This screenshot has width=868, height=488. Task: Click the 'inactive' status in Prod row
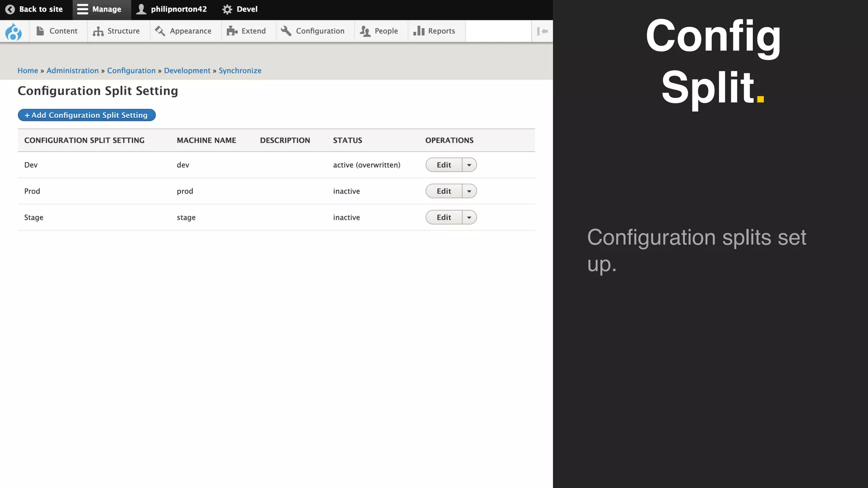click(346, 191)
